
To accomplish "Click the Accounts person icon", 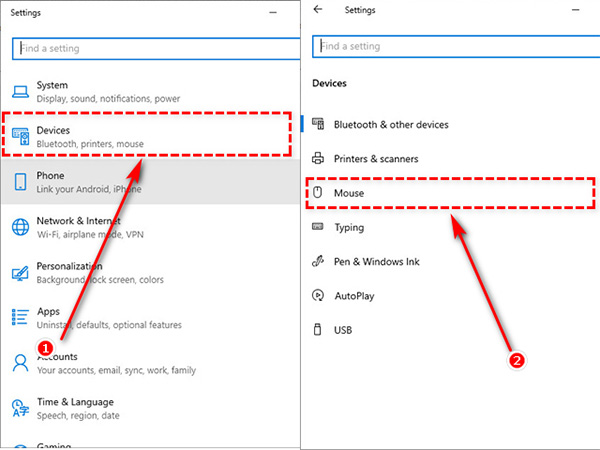I will pyautogui.click(x=20, y=362).
